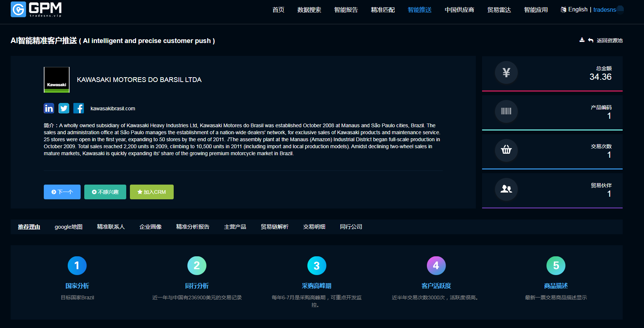This screenshot has width=644, height=328.
Task: Click the download icon near 返回资源池
Action: [582, 40]
